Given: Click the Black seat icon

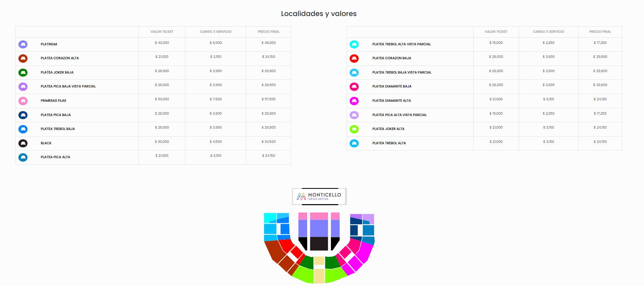Looking at the screenshot, I should (x=23, y=143).
